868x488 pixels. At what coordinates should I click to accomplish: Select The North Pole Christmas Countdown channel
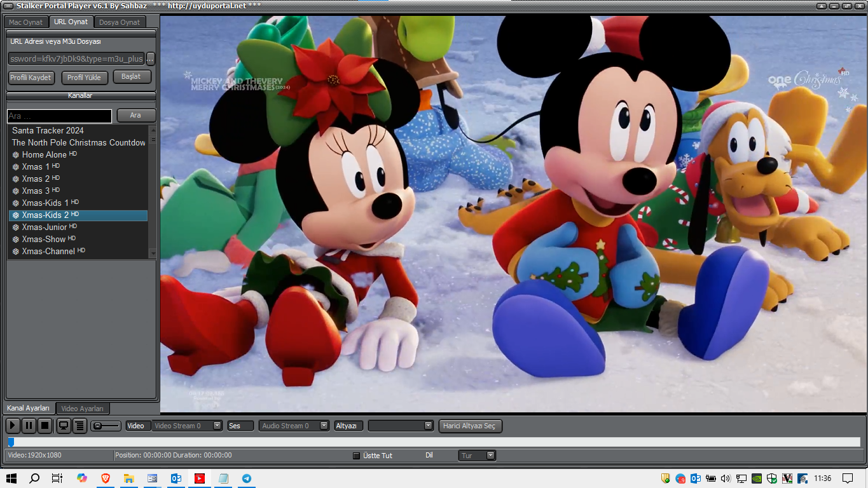pyautogui.click(x=78, y=142)
